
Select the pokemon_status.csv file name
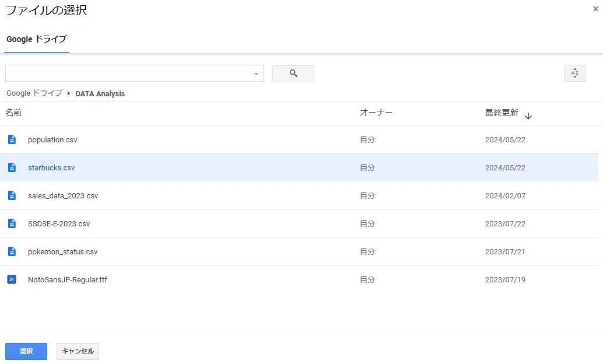[x=62, y=251]
